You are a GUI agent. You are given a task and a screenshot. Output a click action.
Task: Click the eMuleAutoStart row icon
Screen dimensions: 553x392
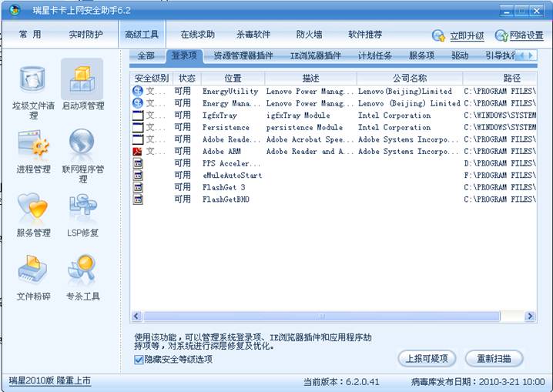click(138, 176)
